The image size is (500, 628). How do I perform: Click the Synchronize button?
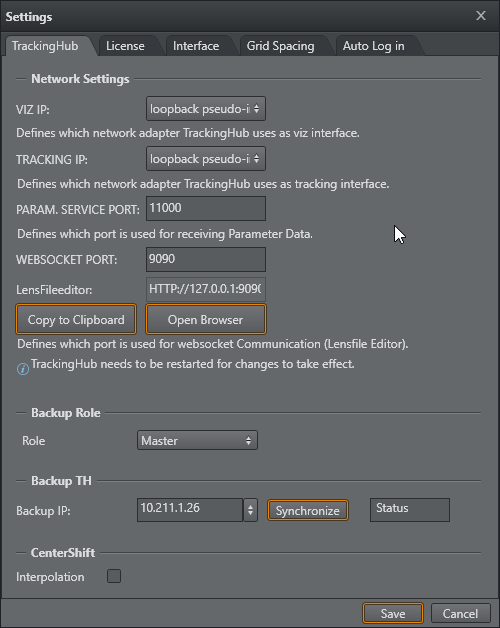tap(308, 510)
